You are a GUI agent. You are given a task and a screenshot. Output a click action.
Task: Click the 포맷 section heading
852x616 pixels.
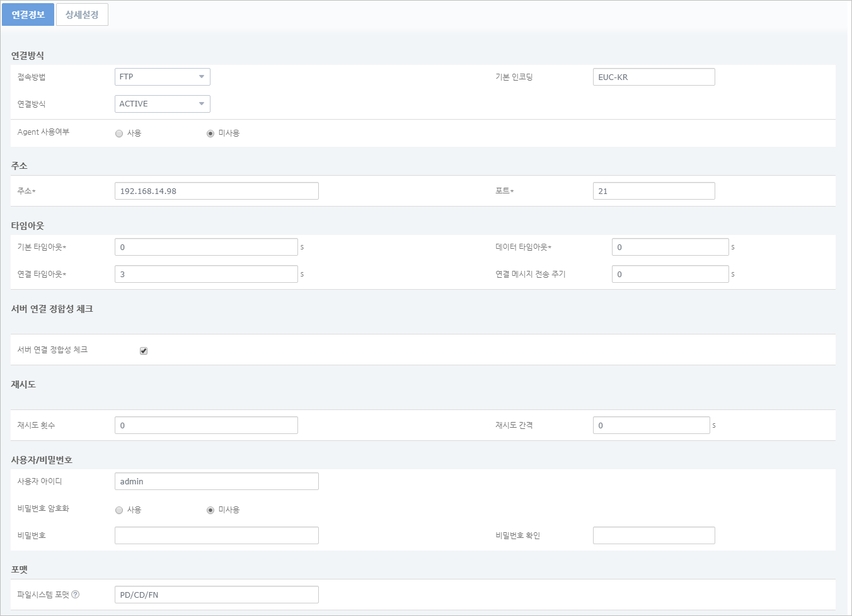20,569
